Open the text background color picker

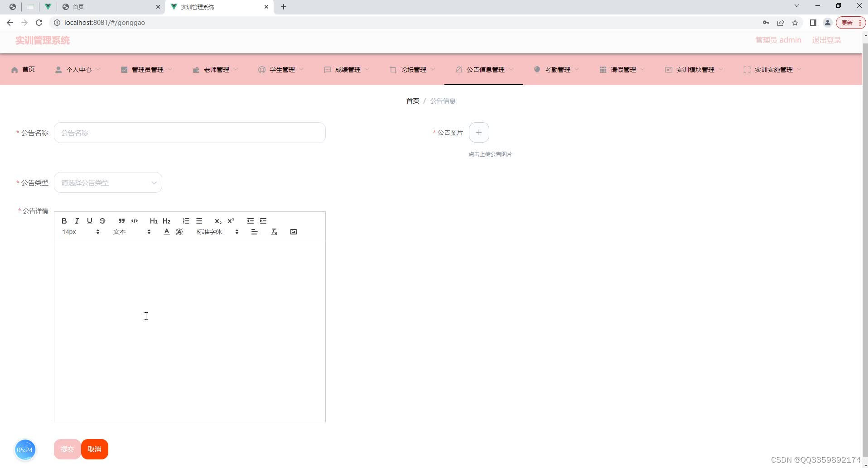click(x=179, y=232)
